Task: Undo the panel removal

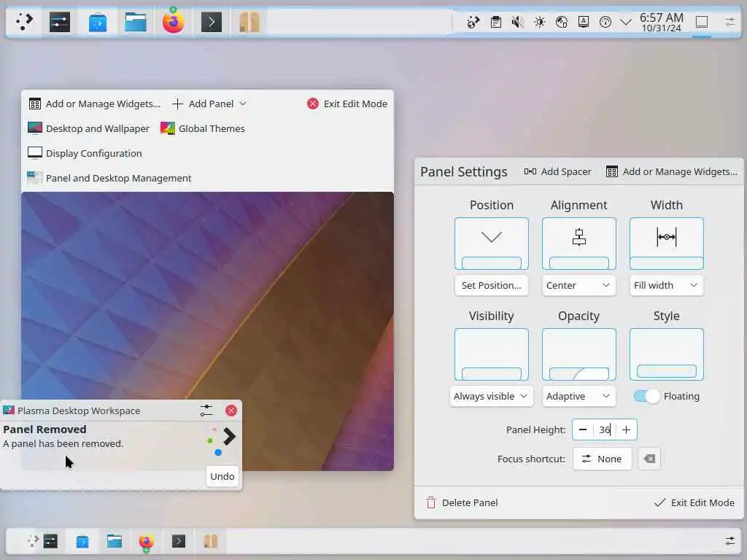Action: point(222,476)
